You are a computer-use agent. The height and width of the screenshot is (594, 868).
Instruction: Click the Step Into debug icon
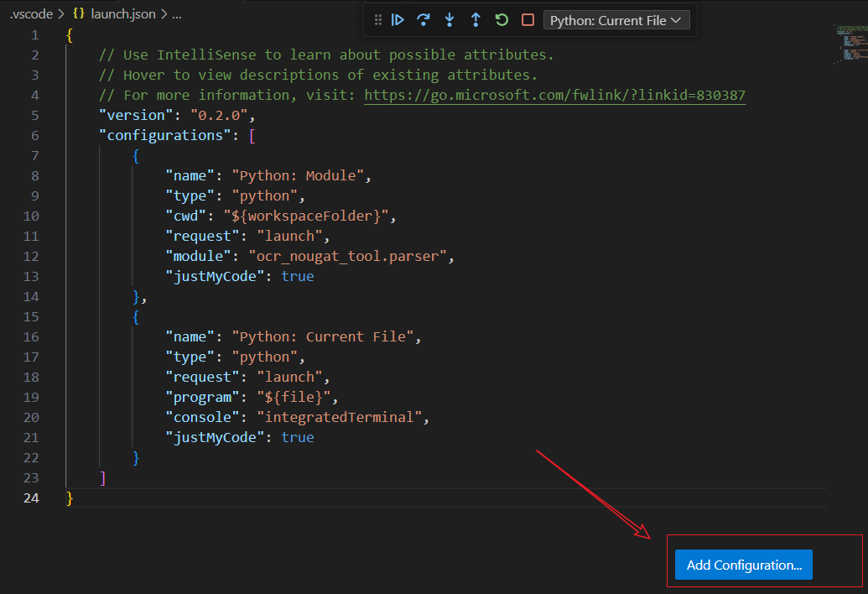pos(450,18)
